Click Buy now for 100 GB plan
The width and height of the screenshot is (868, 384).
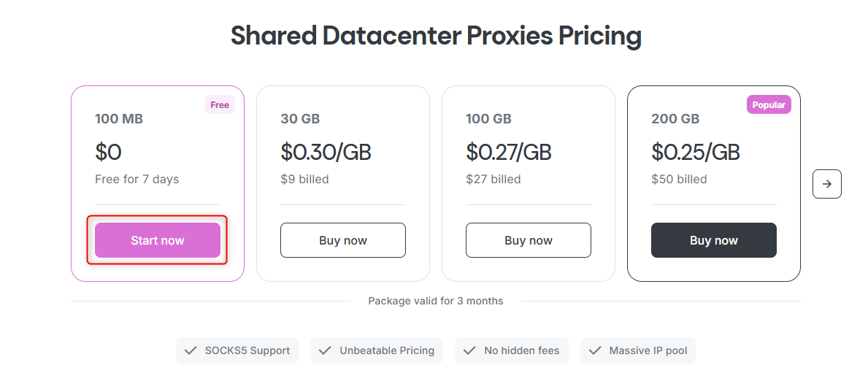(x=528, y=240)
